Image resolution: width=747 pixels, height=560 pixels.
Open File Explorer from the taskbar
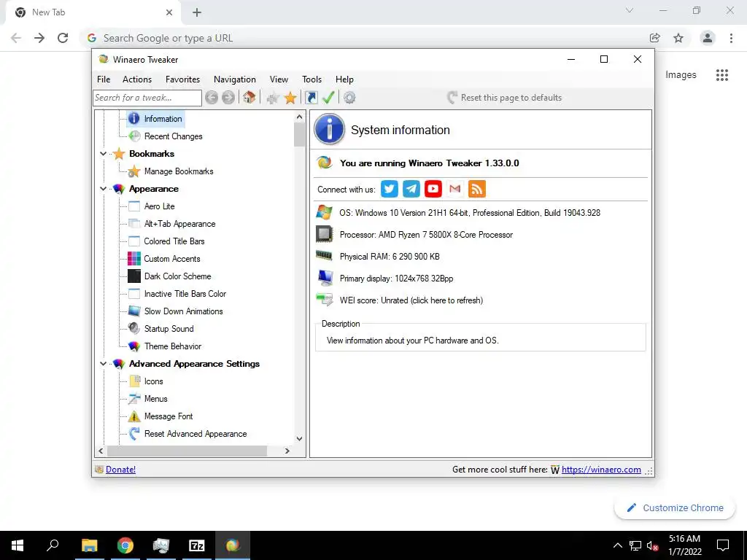(x=90, y=545)
